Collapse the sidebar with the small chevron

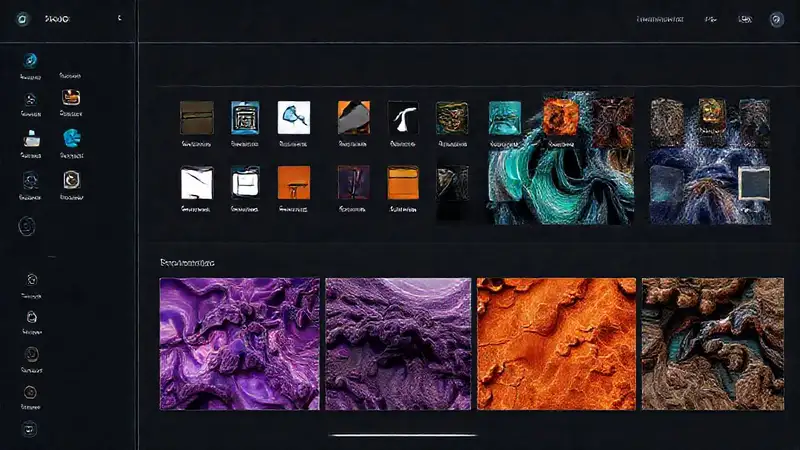point(119,18)
